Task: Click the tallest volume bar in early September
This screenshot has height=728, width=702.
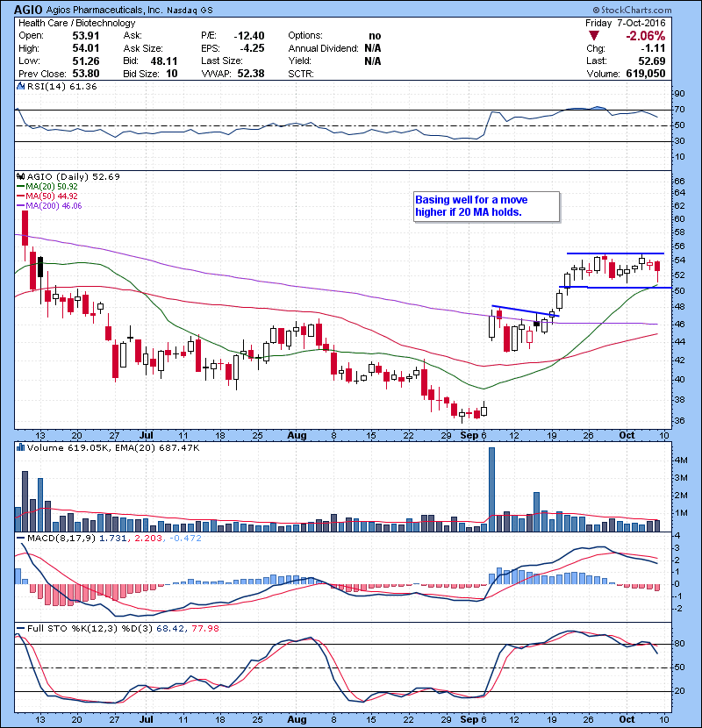Action: point(492,489)
